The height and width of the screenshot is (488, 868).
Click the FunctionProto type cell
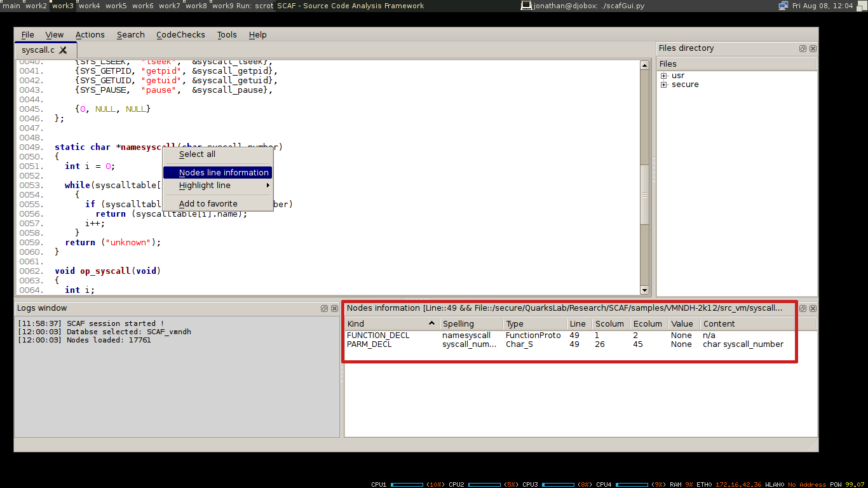[x=533, y=335]
